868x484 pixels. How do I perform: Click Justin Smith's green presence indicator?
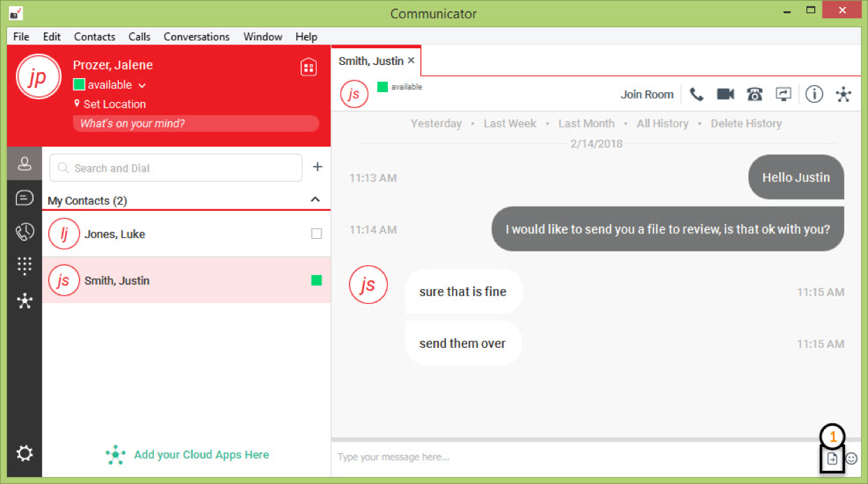coord(317,280)
